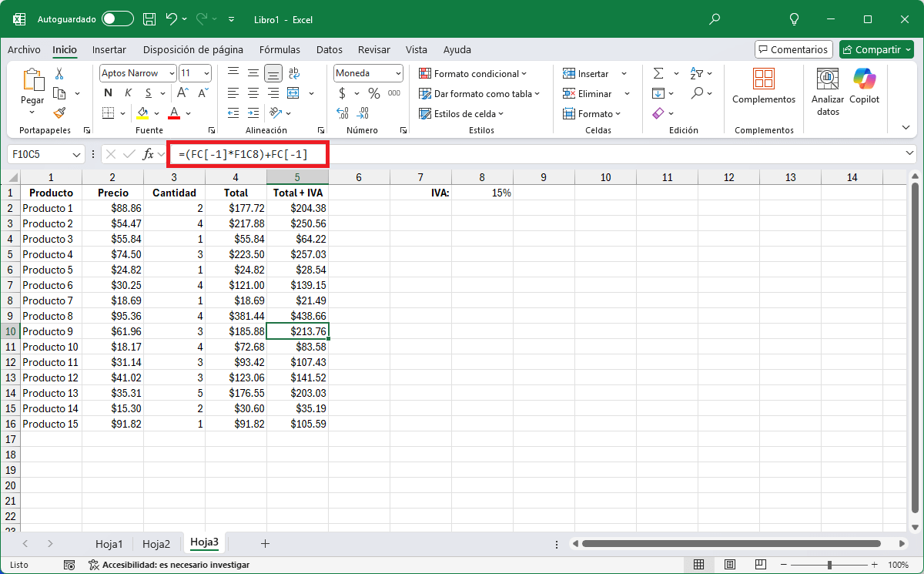924x574 pixels.
Task: Open the Moneda number format dropdown
Action: click(398, 73)
